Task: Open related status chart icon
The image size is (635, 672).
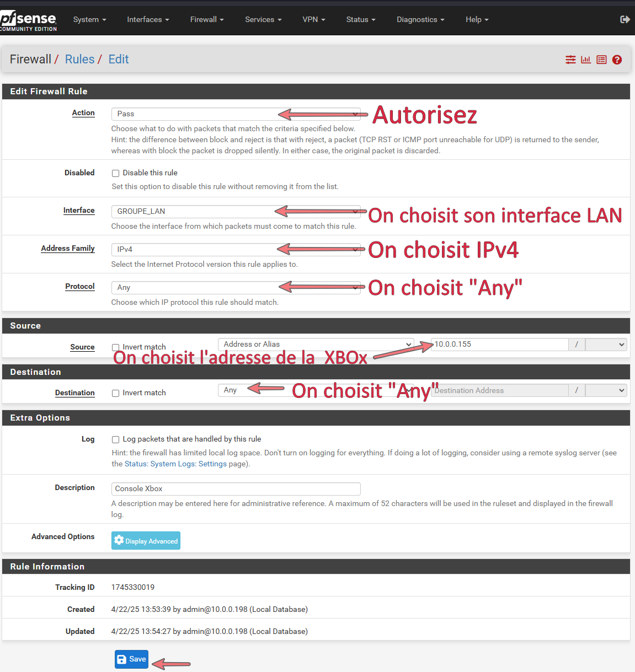Action: click(586, 60)
